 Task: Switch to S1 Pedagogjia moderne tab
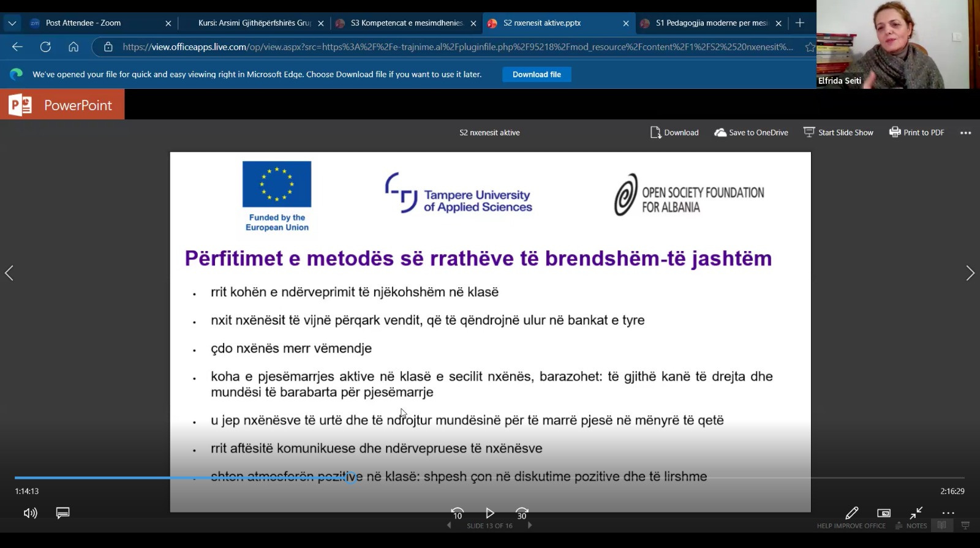point(712,23)
